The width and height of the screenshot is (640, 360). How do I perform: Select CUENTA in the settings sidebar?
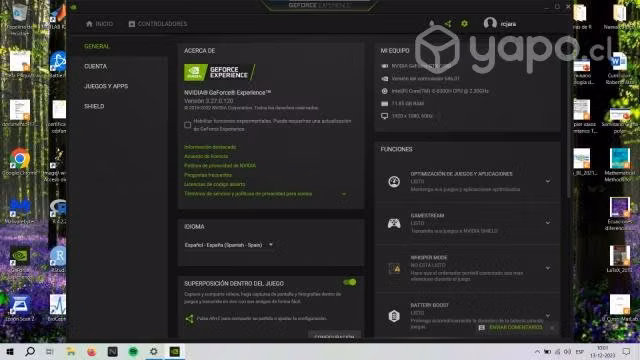(96, 66)
